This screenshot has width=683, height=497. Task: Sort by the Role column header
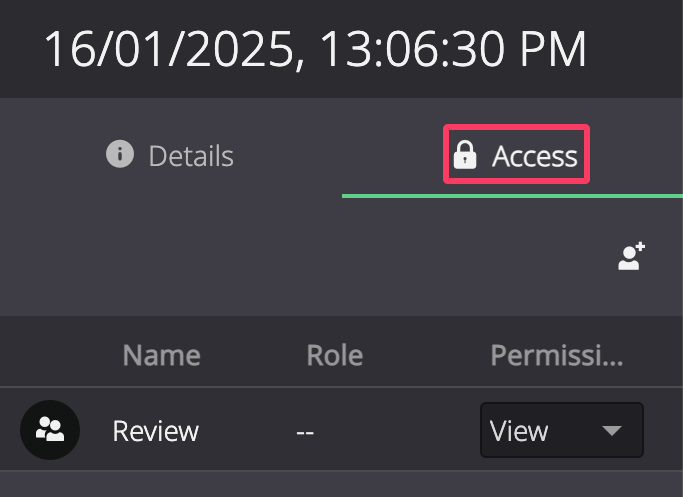point(335,355)
